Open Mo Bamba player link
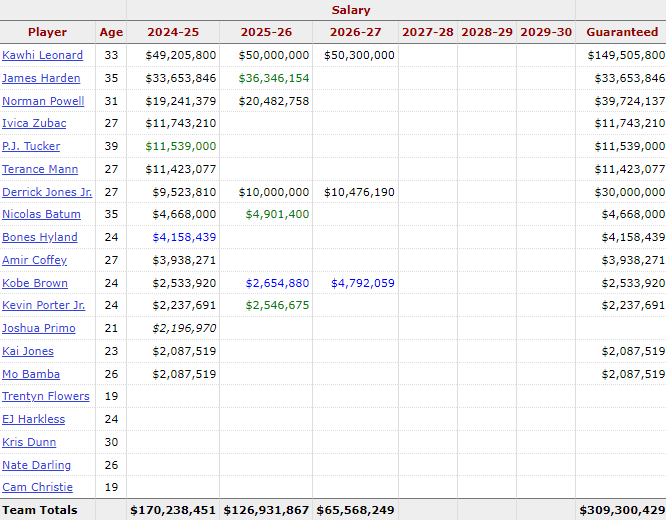Screen dimensions: 666x520 click(x=31, y=374)
